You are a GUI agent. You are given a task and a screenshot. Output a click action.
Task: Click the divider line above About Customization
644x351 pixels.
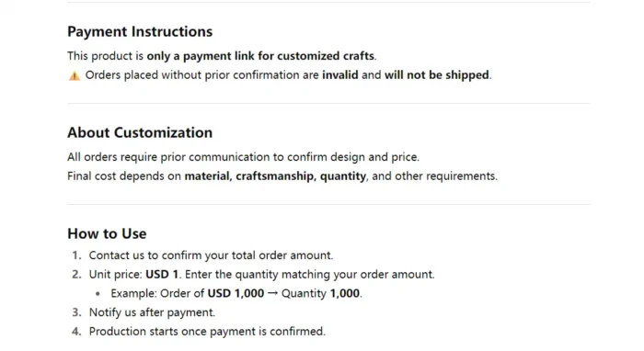[328, 103]
